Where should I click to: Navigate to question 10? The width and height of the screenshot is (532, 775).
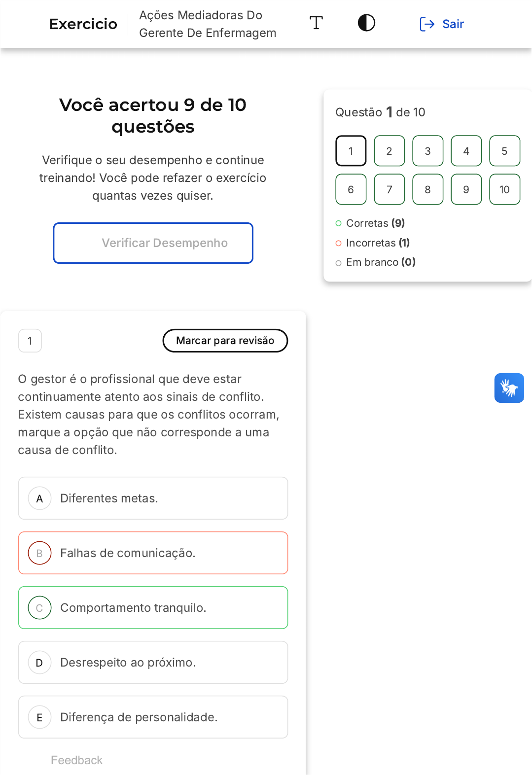tap(504, 189)
